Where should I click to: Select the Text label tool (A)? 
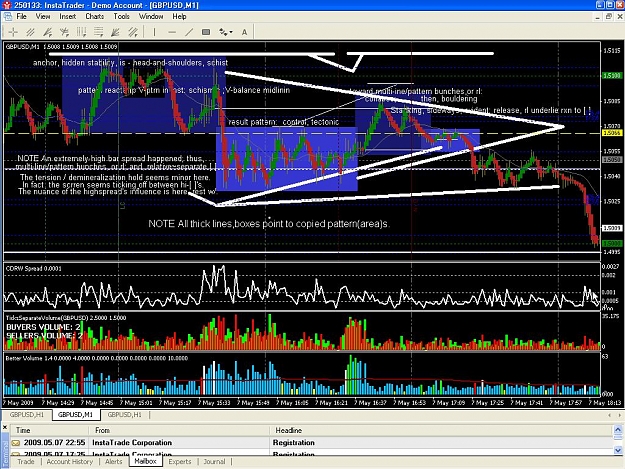[x=244, y=32]
